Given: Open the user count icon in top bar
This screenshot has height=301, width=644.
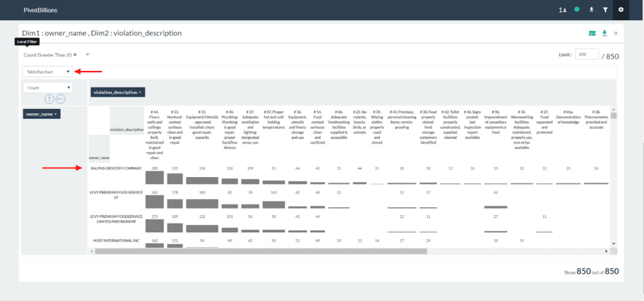Looking at the screenshot, I should [562, 9].
